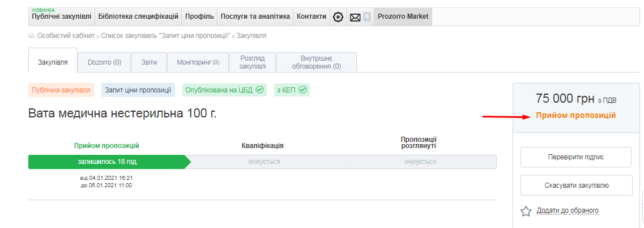Click 'Перевірити підпис' button
This screenshot has height=228, width=644.
coord(575,157)
